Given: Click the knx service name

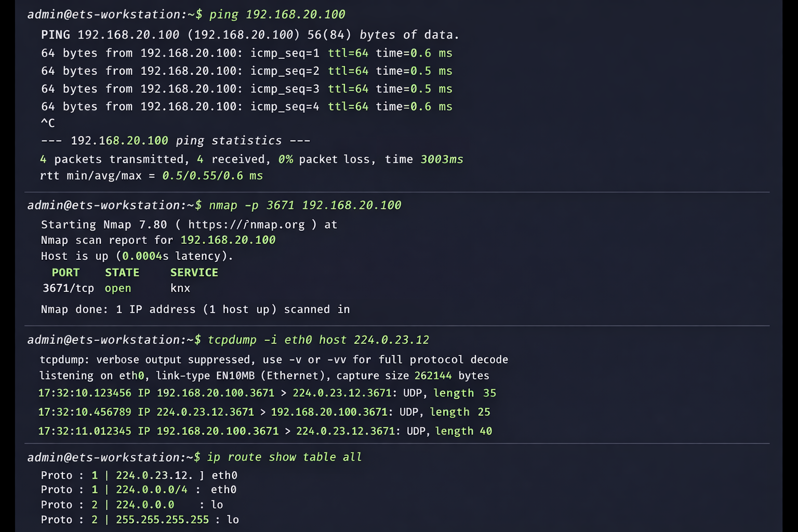Looking at the screenshot, I should (180, 288).
